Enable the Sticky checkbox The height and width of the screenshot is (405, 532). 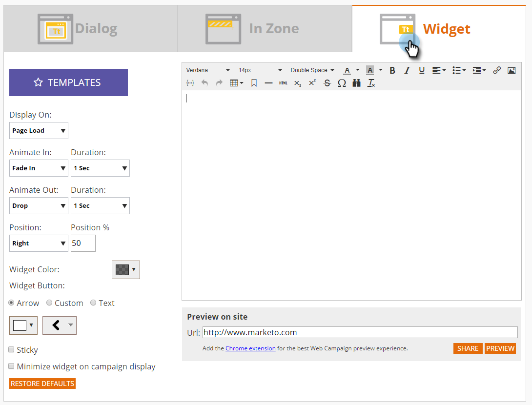click(12, 349)
